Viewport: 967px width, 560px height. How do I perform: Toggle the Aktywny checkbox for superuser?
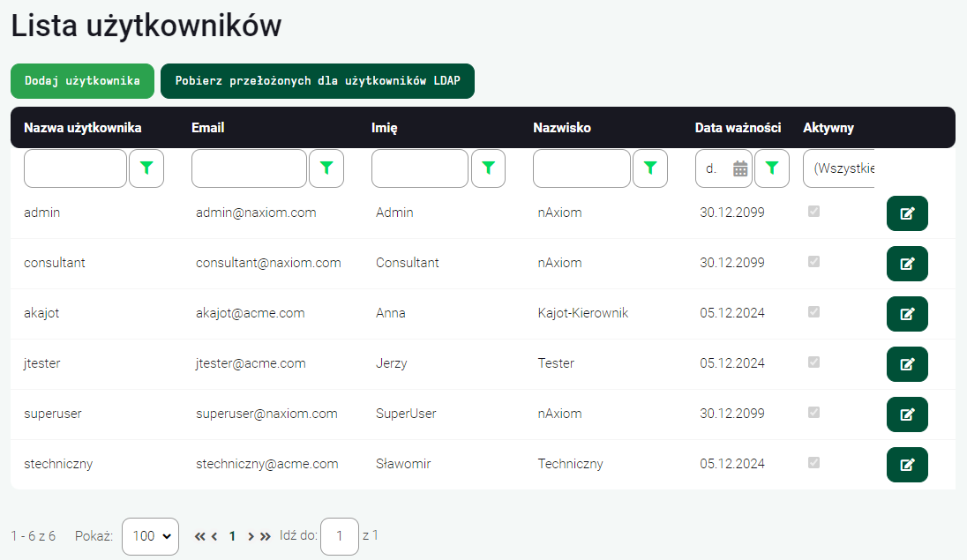click(x=813, y=412)
